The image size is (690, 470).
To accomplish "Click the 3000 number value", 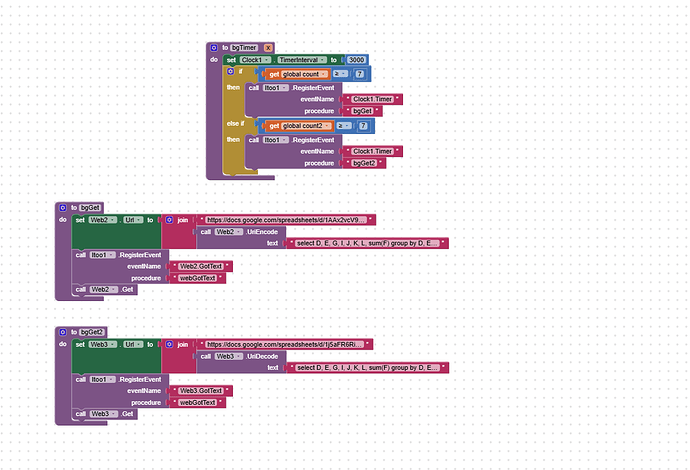I will click(356, 60).
